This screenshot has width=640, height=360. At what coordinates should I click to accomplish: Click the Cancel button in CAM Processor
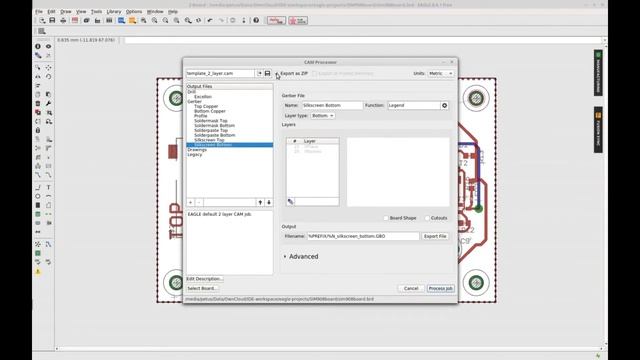point(411,288)
